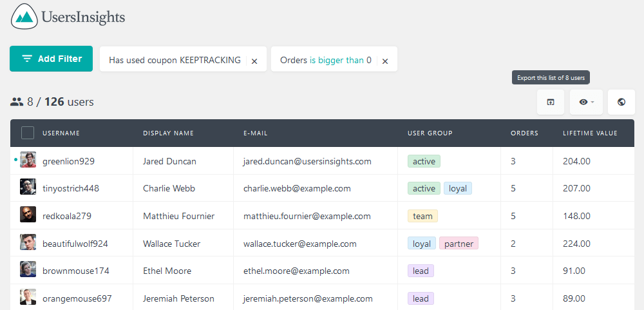The height and width of the screenshot is (310, 644).
Task: Click brownmouse174's avatar image
Action: click(x=28, y=269)
